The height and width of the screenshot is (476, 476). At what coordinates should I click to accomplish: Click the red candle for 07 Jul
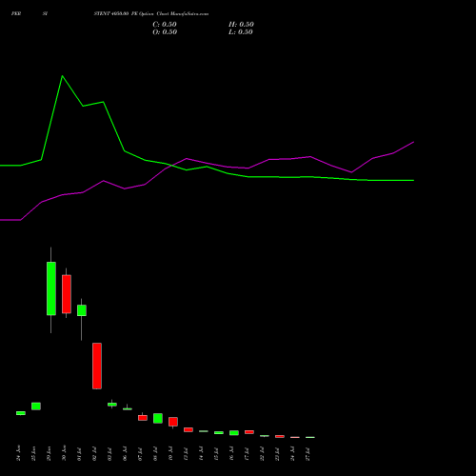coord(143,418)
